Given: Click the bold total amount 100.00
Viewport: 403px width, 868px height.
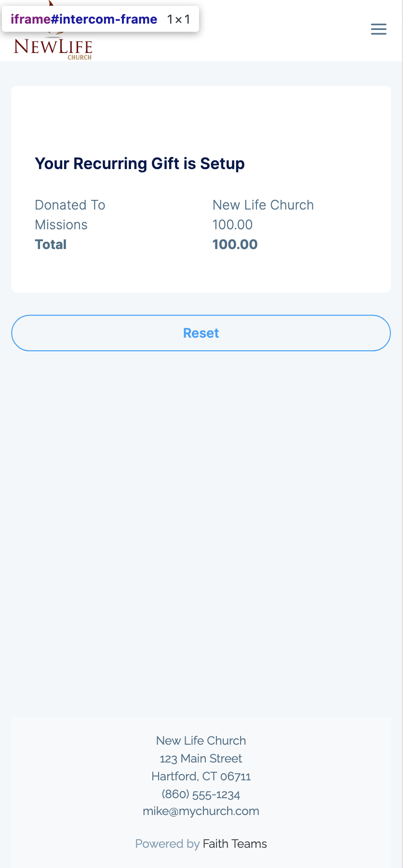Looking at the screenshot, I should 235,245.
